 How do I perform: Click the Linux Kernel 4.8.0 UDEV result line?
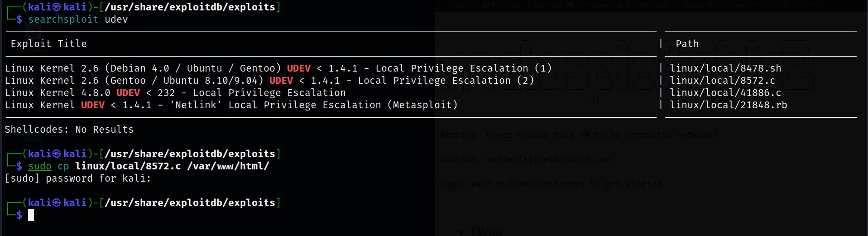click(x=175, y=92)
